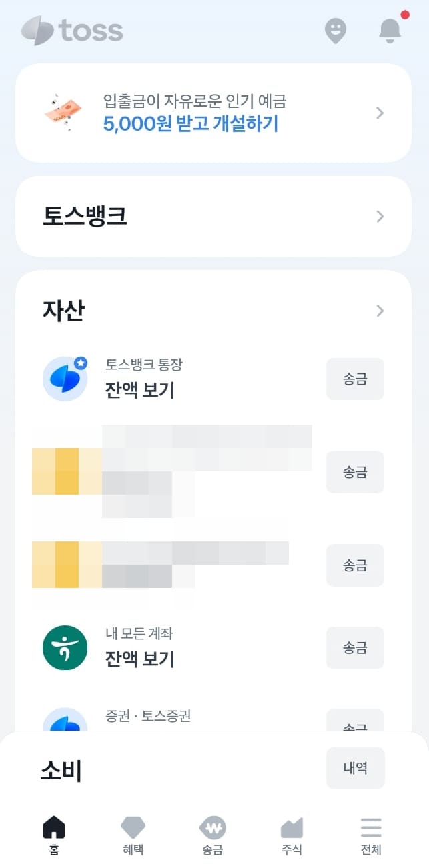
Task: Tap the chevron on the 5,000원 promotion banner
Action: pyautogui.click(x=380, y=113)
